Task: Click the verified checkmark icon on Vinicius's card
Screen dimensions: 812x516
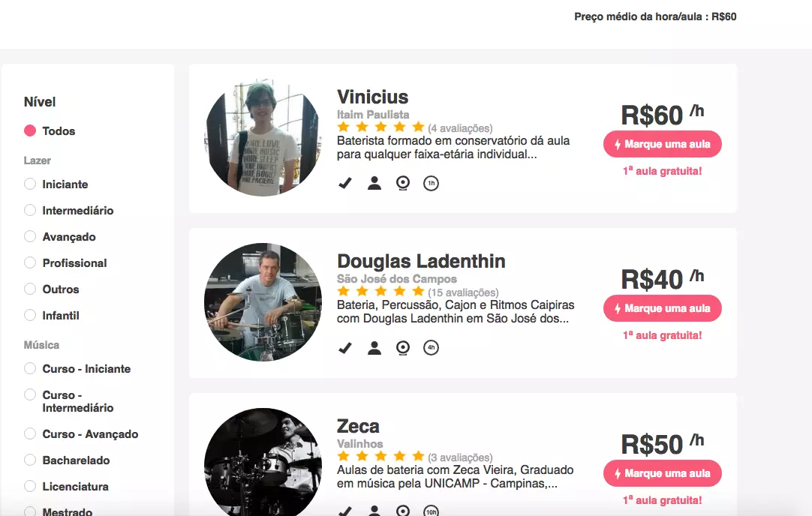Action: point(345,183)
